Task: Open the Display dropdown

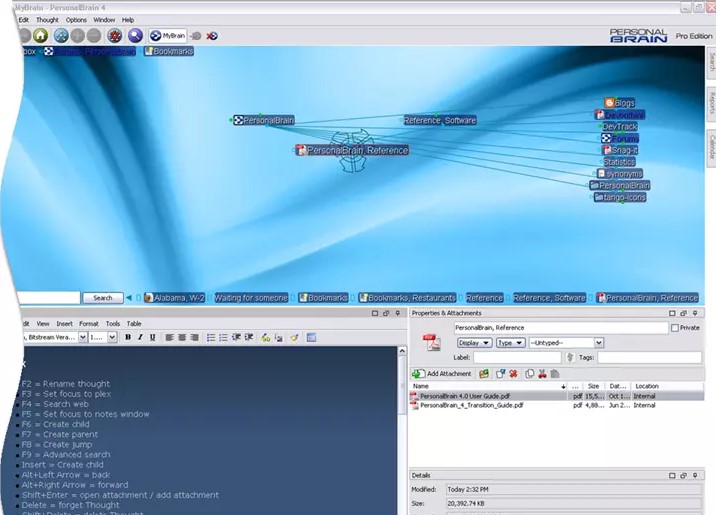Action: 473,342
